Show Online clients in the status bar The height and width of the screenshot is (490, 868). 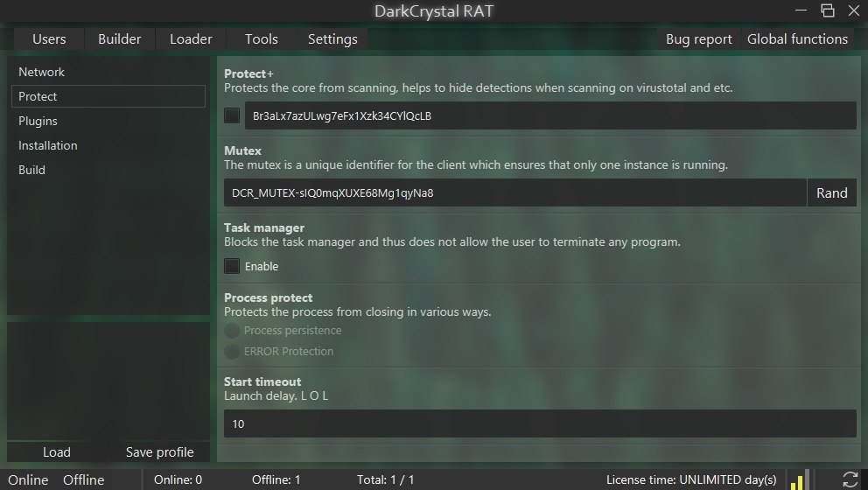(28, 480)
